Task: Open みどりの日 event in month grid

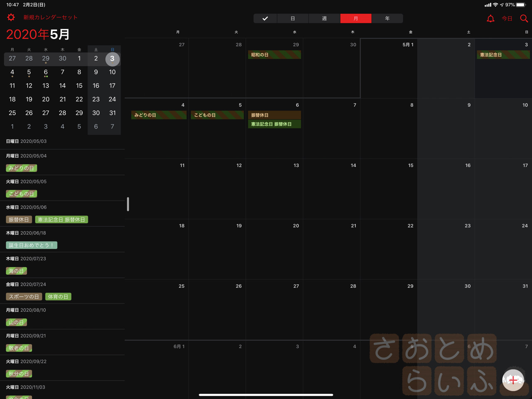Action: click(159, 115)
